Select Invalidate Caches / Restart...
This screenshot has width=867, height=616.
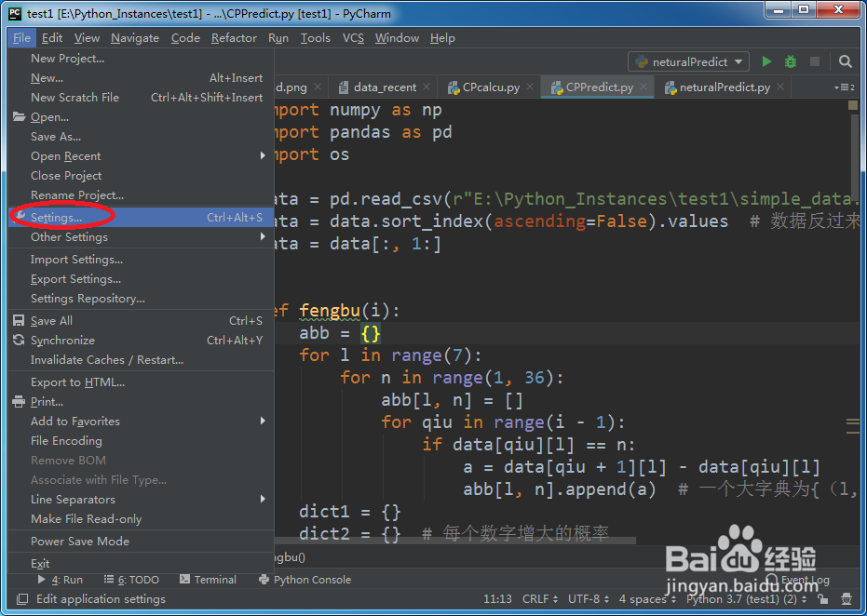click(141, 360)
